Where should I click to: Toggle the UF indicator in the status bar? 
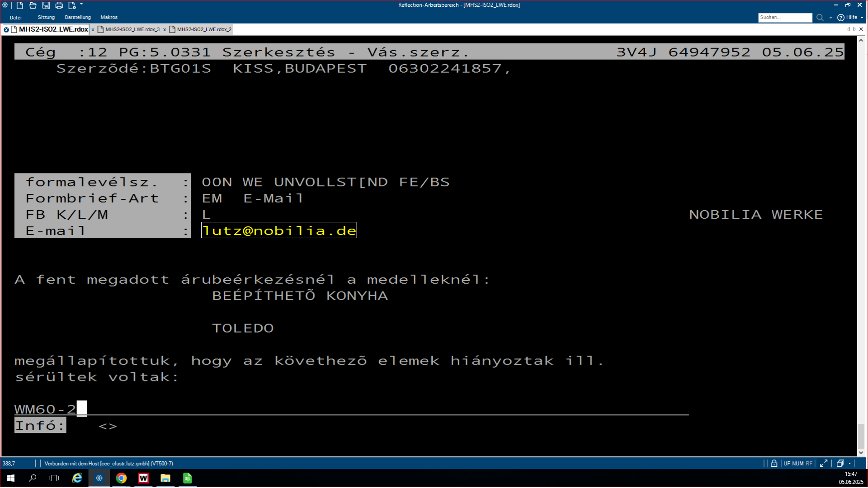coord(787,464)
